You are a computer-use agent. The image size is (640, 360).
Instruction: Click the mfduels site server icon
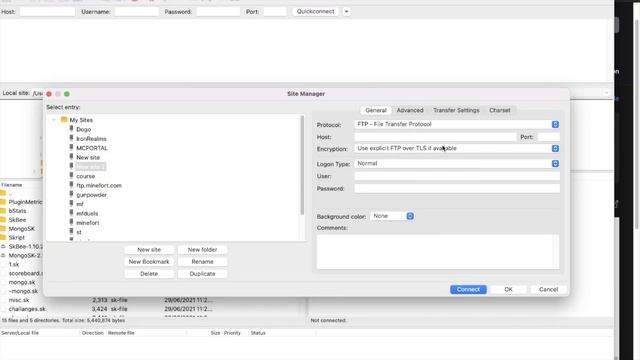tap(71, 213)
